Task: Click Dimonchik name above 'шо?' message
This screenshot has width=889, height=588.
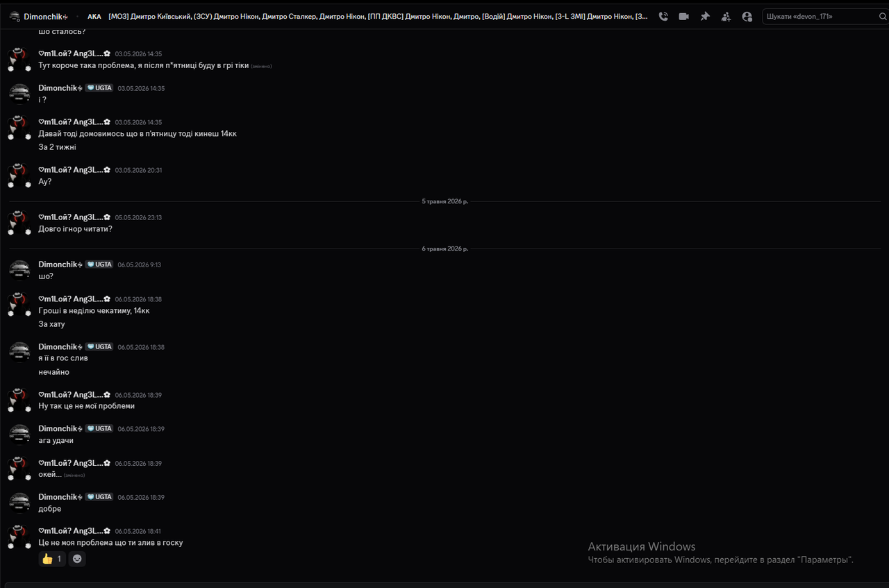Action: point(60,264)
